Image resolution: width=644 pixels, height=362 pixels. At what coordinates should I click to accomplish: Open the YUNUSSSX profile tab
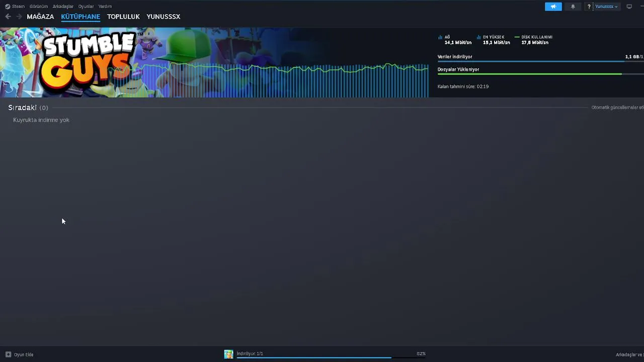(x=164, y=17)
